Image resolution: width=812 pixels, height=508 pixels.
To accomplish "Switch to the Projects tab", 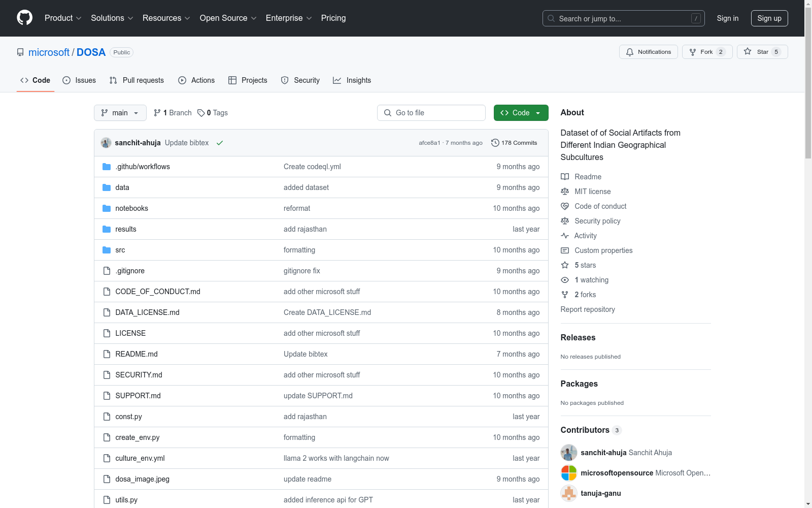I will (248, 80).
